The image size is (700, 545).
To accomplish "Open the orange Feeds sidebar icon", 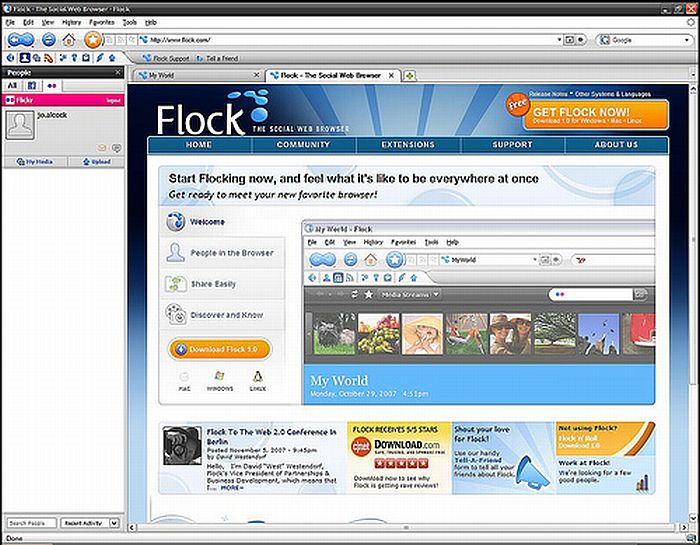I will coord(48,58).
